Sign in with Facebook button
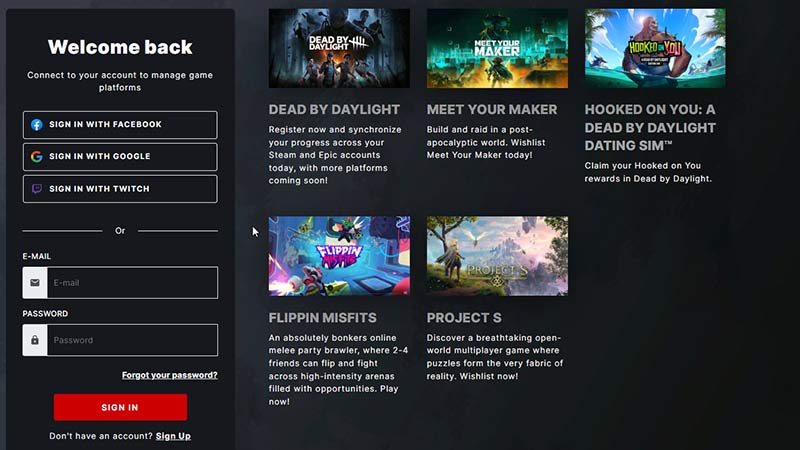Screen dimensions: 800x450 120,124
